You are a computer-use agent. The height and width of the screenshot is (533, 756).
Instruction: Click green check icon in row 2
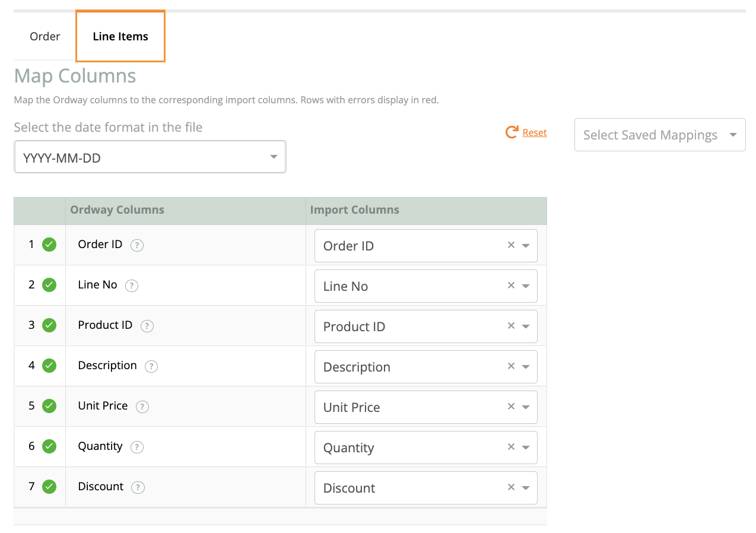pos(49,285)
